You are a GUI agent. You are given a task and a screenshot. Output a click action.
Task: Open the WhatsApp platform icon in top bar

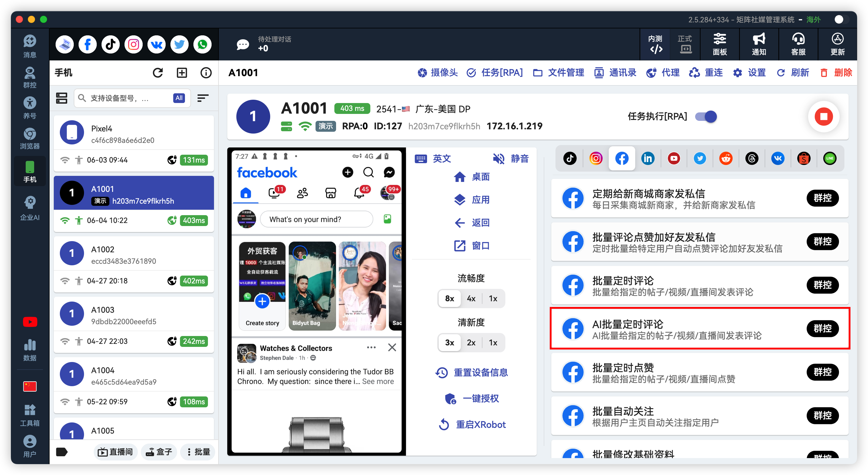point(202,44)
